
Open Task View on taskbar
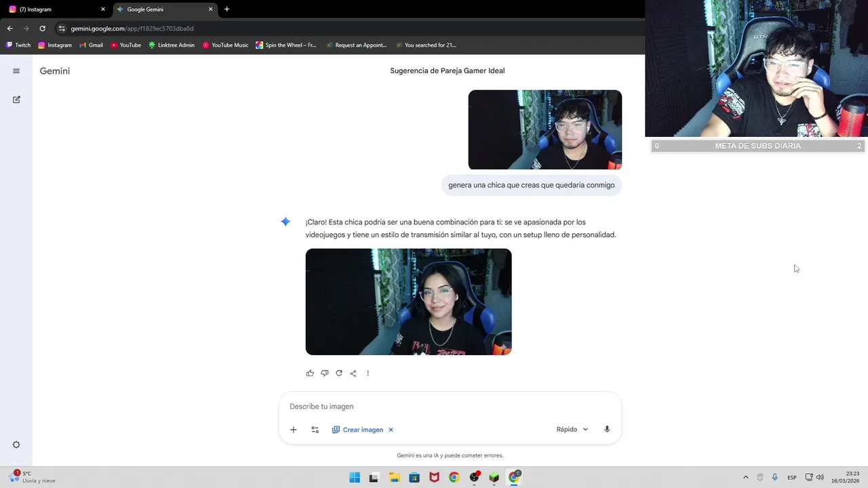pyautogui.click(x=373, y=477)
